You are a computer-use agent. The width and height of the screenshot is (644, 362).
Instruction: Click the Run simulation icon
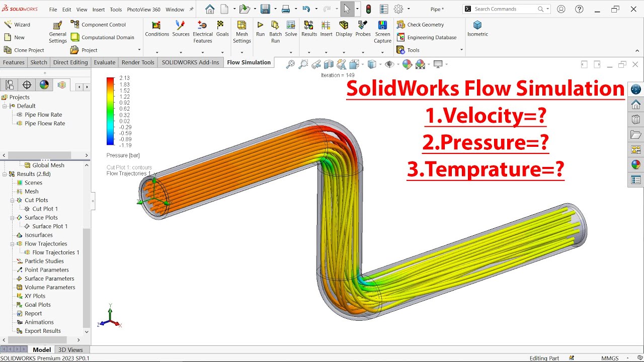click(260, 25)
